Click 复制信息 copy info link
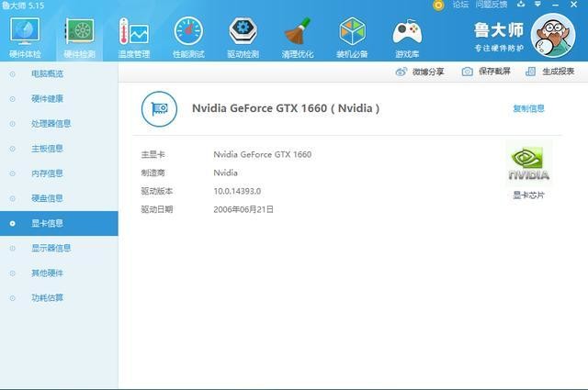This screenshot has width=588, height=390. (x=528, y=108)
